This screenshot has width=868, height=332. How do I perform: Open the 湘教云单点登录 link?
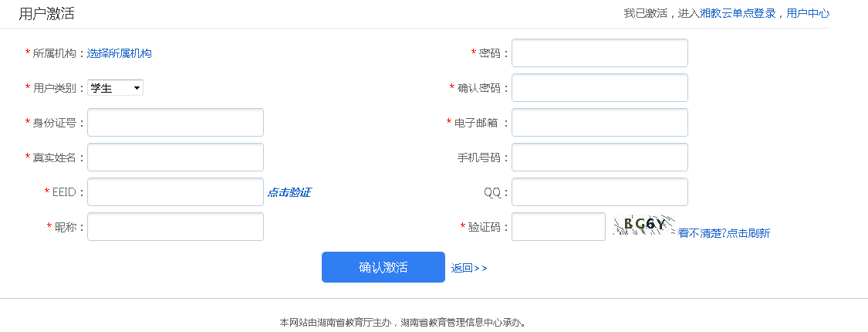point(738,13)
